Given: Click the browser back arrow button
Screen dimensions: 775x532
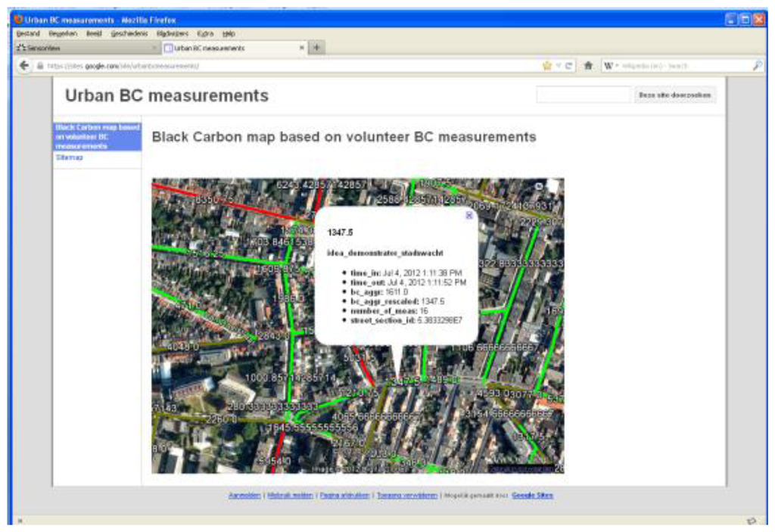Looking at the screenshot, I should tap(24, 66).
